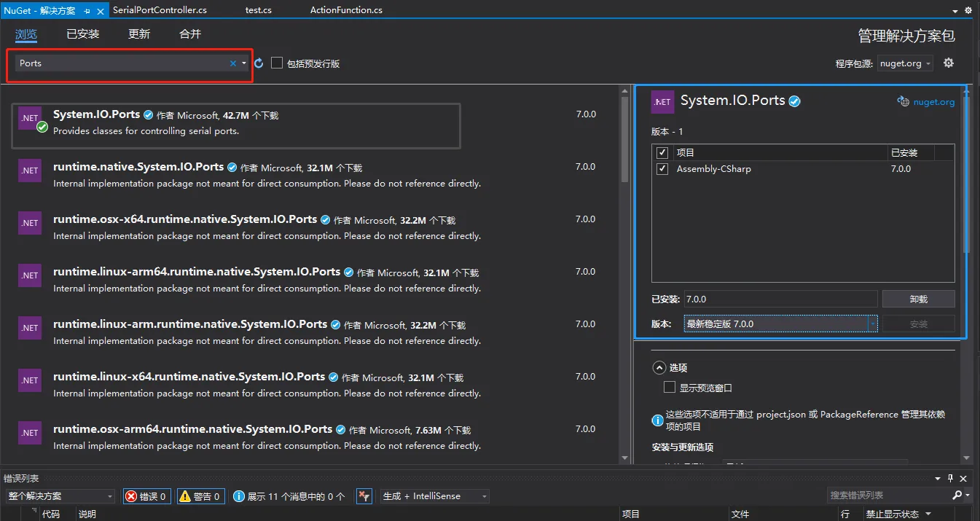This screenshot has height=521, width=980.
Task: Close the 错误列表 panel
Action: (x=963, y=478)
